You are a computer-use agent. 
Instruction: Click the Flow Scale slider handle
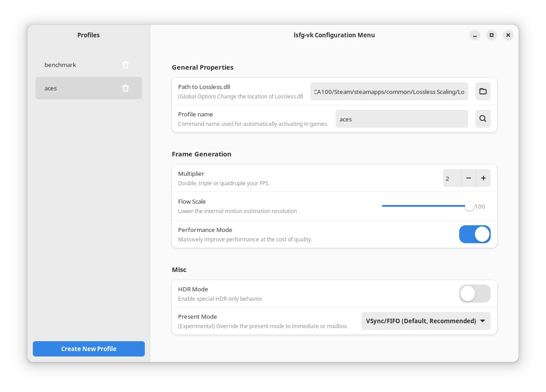click(469, 206)
